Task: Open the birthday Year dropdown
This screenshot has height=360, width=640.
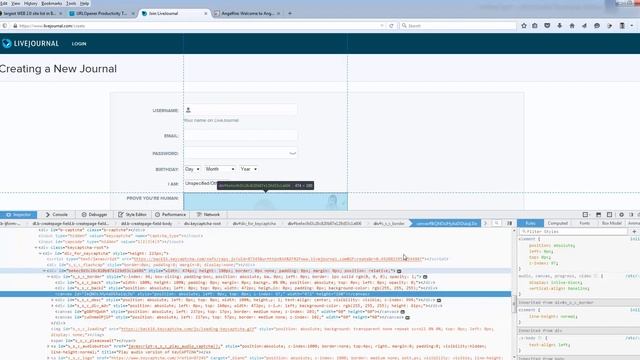Action: [249, 169]
